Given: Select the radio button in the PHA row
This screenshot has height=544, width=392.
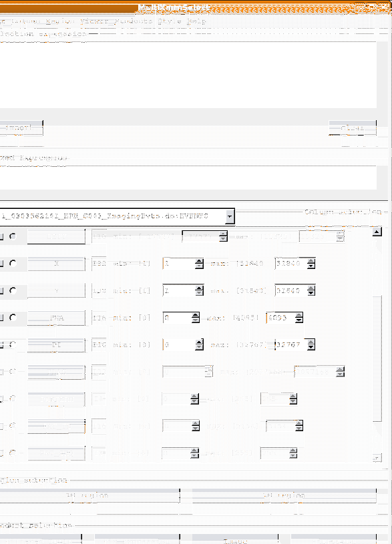Looking at the screenshot, I should tap(13, 318).
